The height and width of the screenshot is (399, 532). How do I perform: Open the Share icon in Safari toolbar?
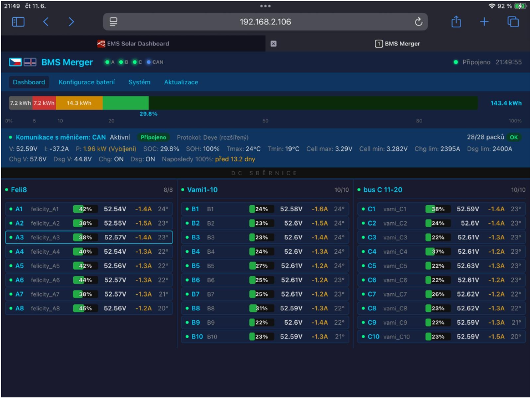click(x=457, y=22)
